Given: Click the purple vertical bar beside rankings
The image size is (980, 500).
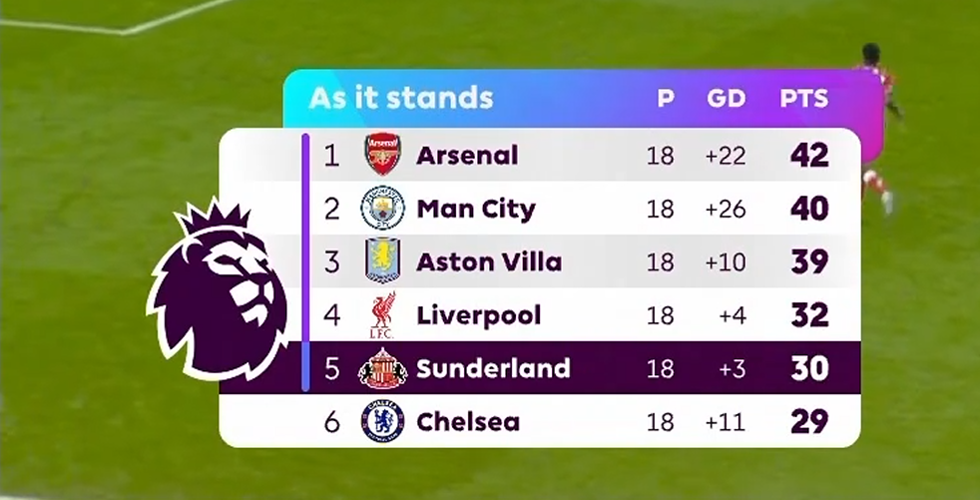Looking at the screenshot, I should (305, 261).
